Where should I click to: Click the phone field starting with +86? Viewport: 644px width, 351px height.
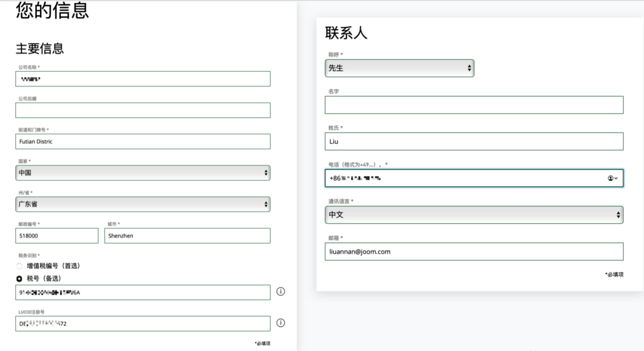[x=474, y=178]
